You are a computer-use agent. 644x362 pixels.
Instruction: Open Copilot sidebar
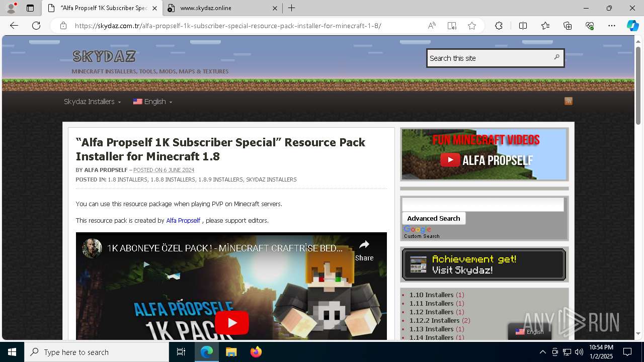pyautogui.click(x=632, y=26)
